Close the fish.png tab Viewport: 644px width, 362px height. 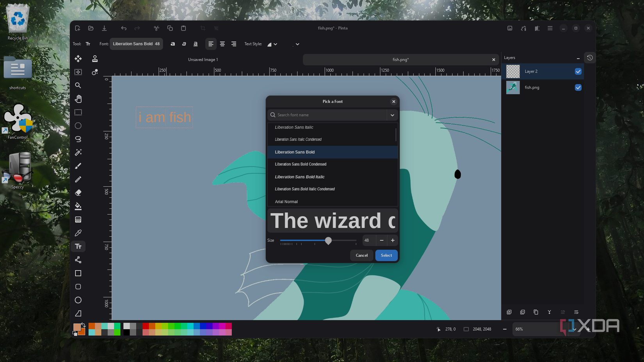(x=494, y=60)
